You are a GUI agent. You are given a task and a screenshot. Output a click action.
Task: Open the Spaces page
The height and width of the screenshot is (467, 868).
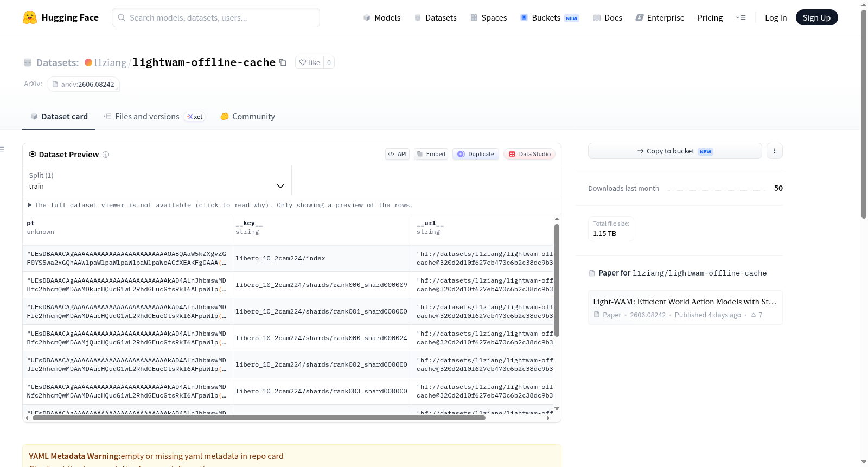(x=489, y=18)
